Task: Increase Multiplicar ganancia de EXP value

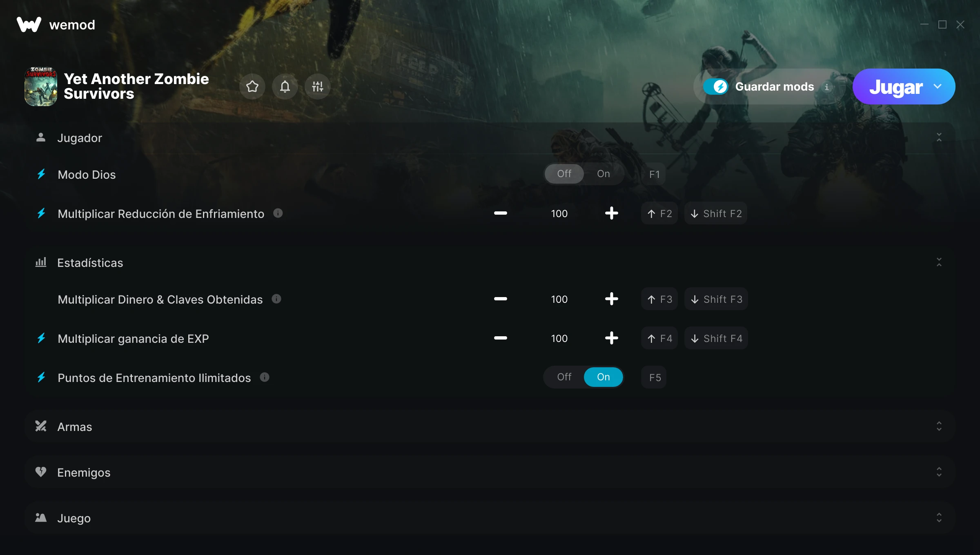Action: 612,338
